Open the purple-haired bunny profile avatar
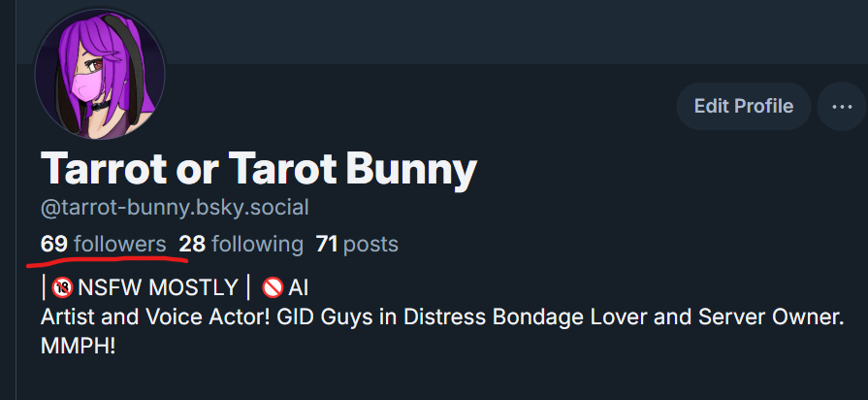 click(x=100, y=74)
